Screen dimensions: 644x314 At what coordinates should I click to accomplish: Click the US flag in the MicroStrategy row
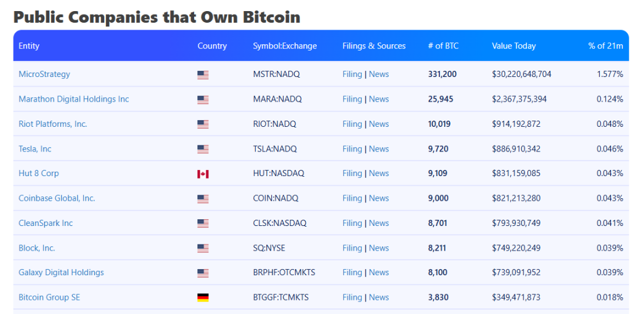coord(203,74)
